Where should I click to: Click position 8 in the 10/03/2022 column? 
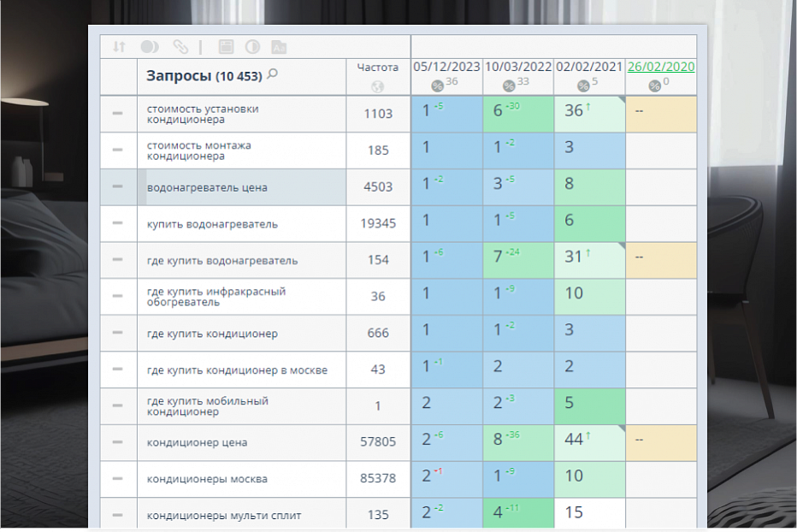[x=498, y=439]
